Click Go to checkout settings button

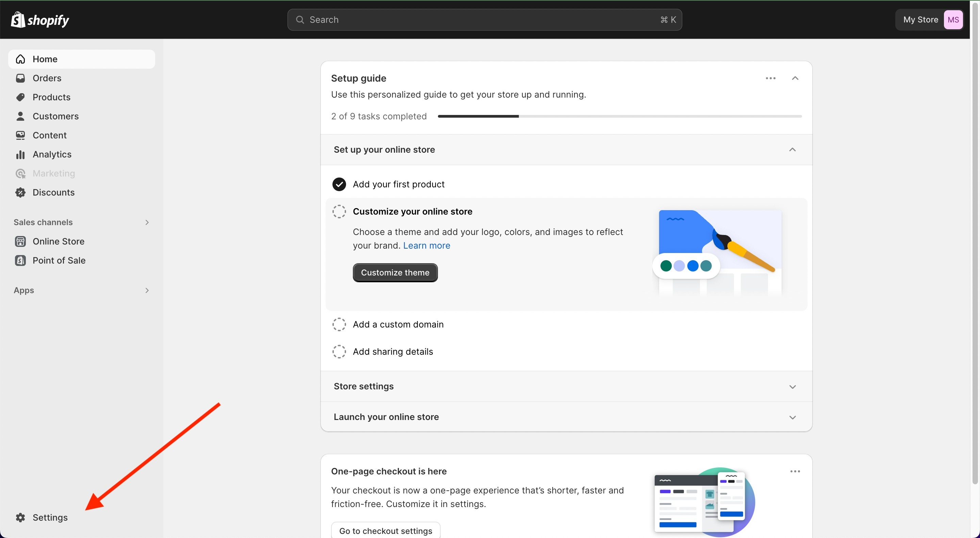386,531
